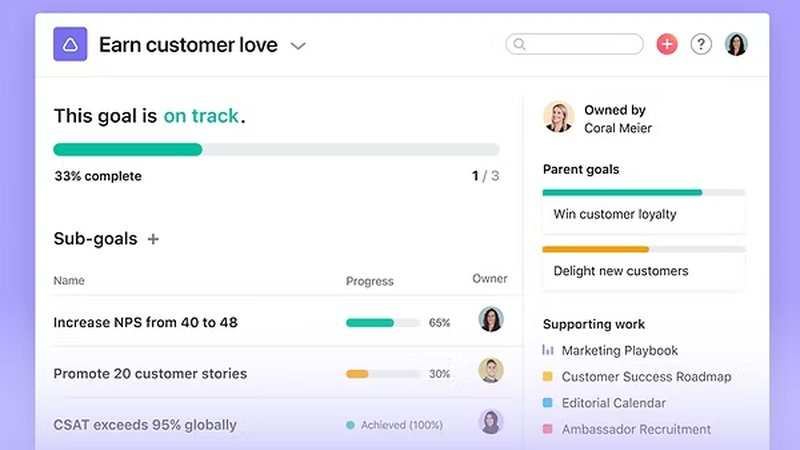Open the dropdown next to Earn customer love

click(298, 46)
